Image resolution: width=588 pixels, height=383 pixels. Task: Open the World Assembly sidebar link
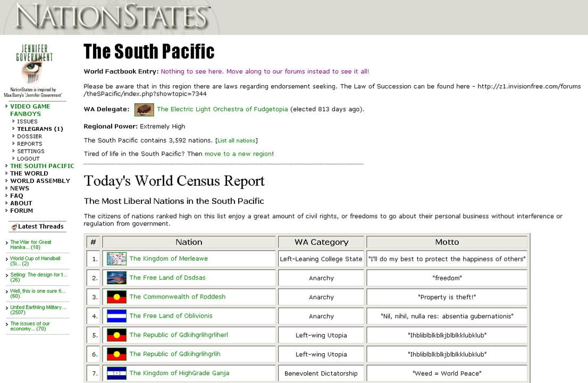point(40,181)
